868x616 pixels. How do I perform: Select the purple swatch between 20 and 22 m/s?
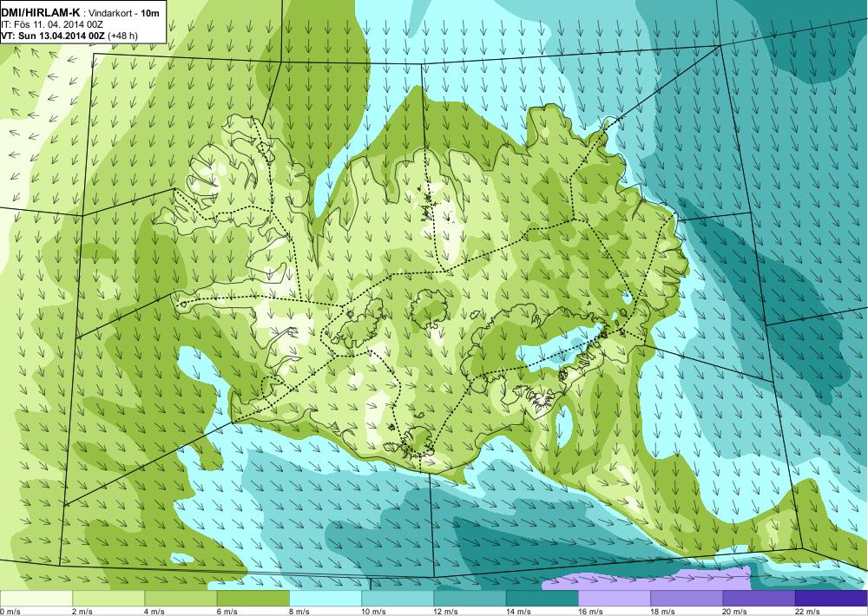pyautogui.click(x=759, y=599)
